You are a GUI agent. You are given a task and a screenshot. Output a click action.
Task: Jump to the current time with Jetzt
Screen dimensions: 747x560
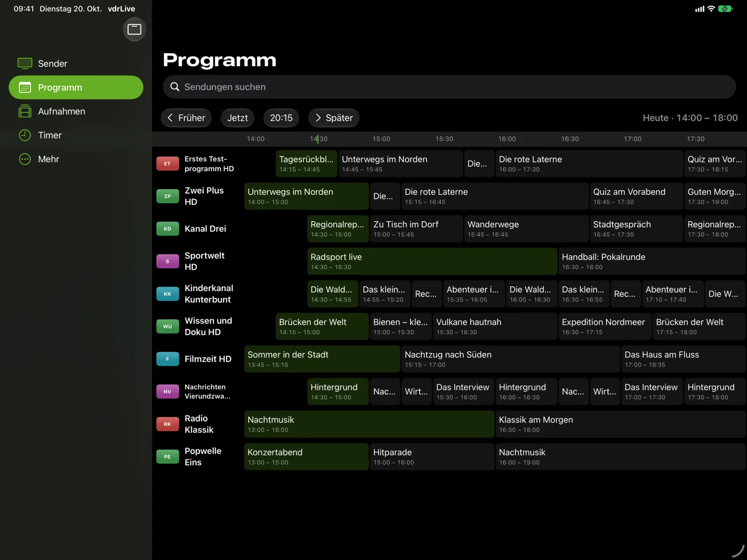coord(238,118)
